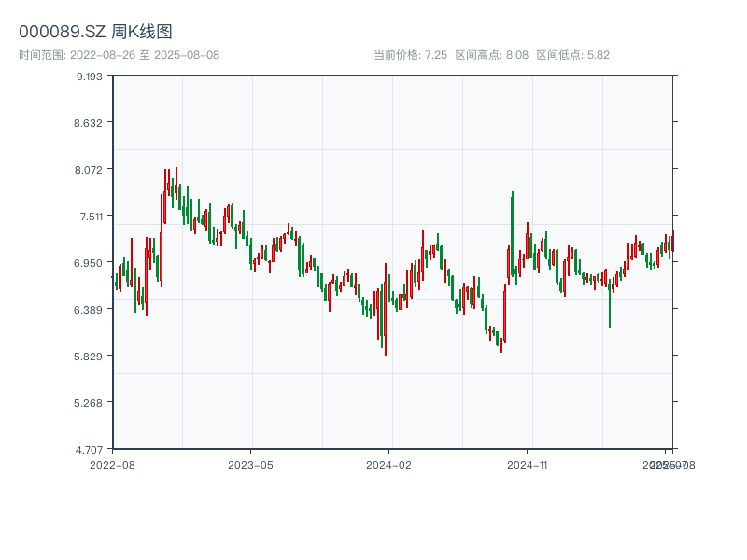Screen dimensions: 747x560
Task: Click the 6.950 y-axis label
Action: (x=90, y=263)
